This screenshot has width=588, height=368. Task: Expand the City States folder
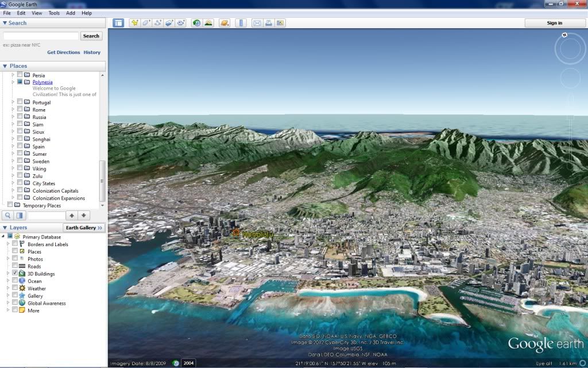pos(13,183)
